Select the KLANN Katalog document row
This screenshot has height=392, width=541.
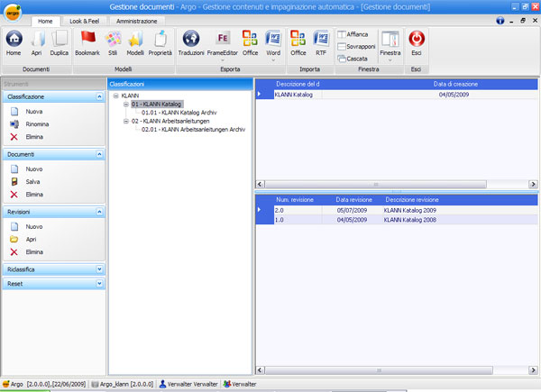pyautogui.click(x=397, y=95)
